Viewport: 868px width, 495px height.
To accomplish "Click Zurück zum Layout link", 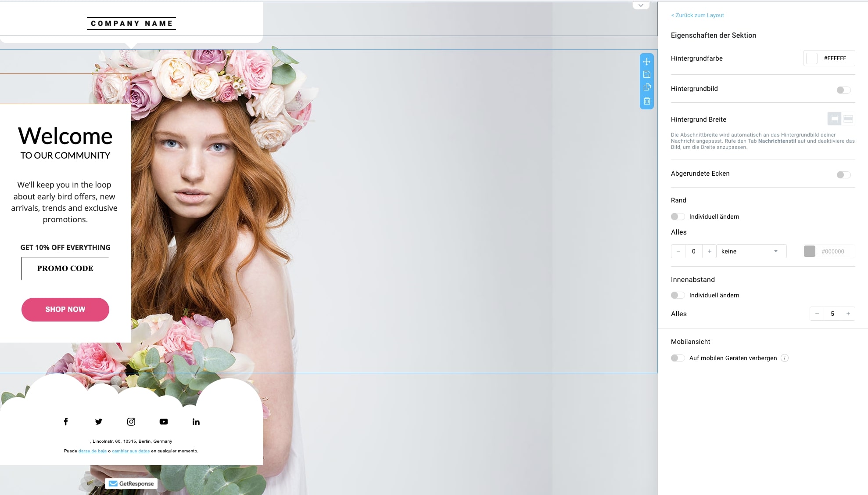I will coord(697,15).
